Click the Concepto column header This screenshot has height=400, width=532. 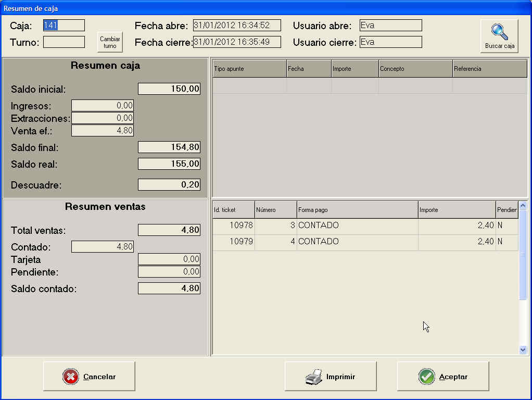pos(415,69)
